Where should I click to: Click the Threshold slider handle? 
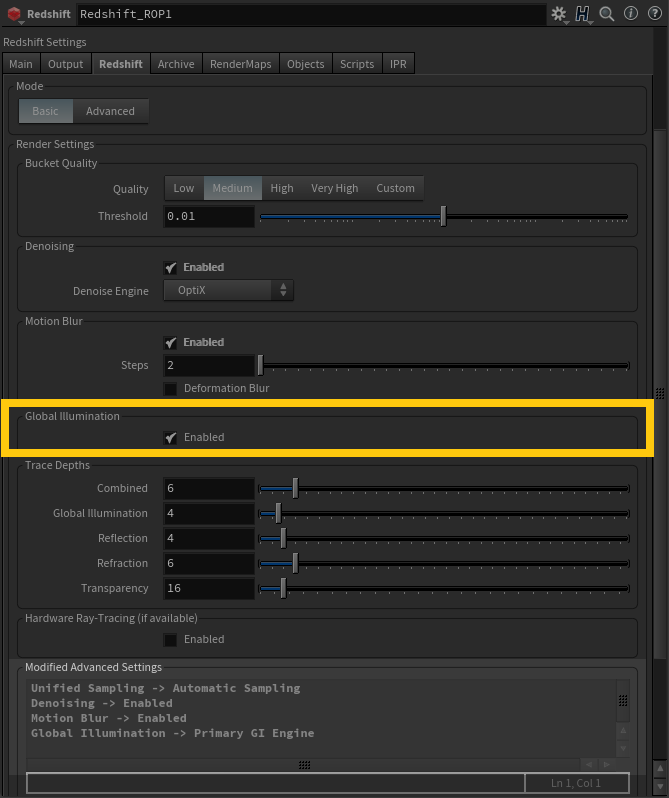pyautogui.click(x=443, y=216)
